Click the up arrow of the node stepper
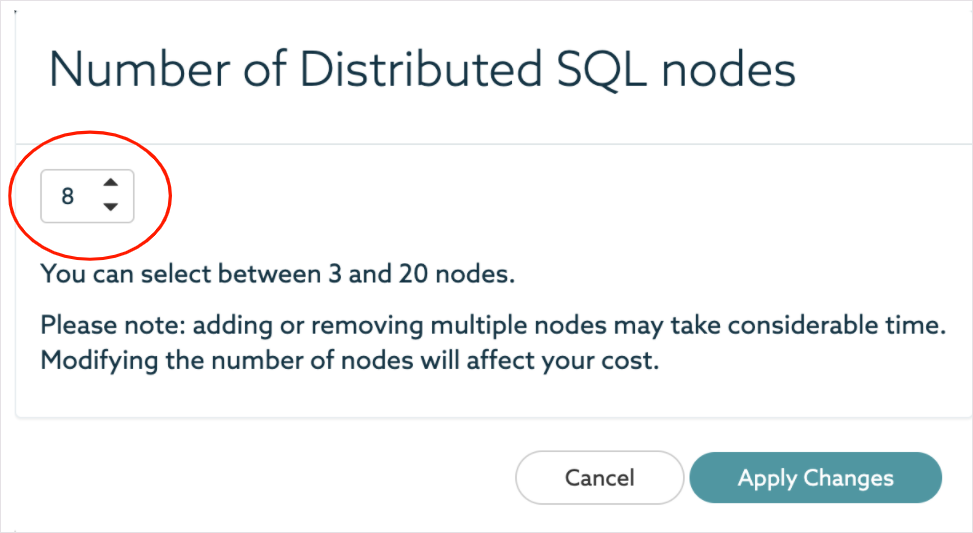973x533 pixels. point(111,183)
